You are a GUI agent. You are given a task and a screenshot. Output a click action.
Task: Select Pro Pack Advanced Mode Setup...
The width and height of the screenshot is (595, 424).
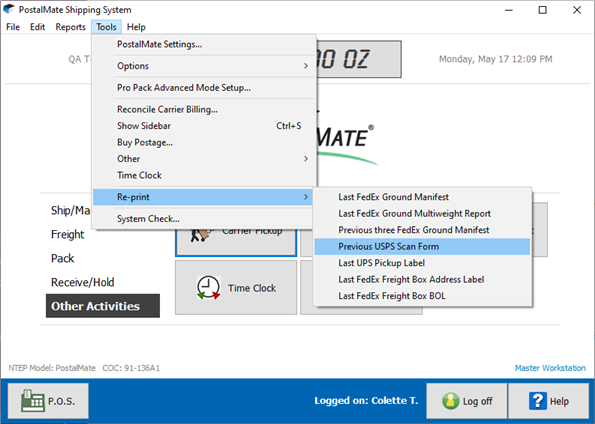coord(203,88)
